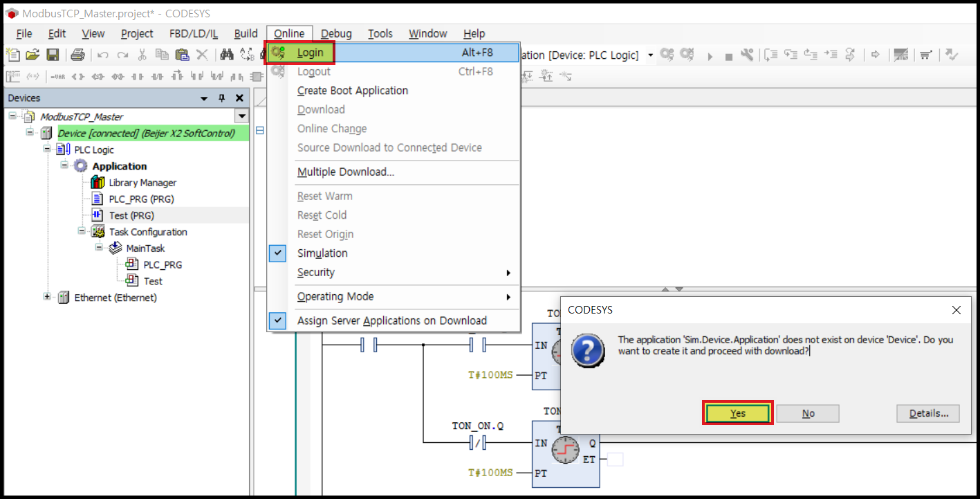Pin the Devices panel with the pushpin icon
The width and height of the screenshot is (980, 499).
click(222, 98)
